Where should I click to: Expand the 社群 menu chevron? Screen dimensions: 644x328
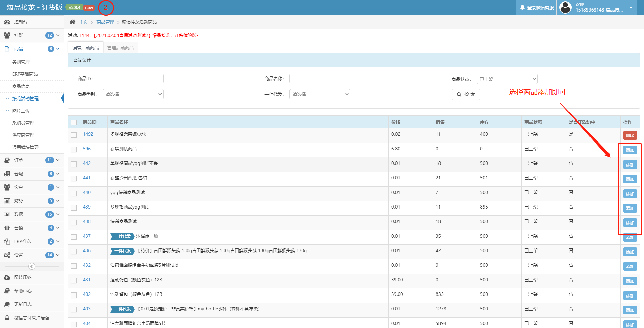(58, 35)
